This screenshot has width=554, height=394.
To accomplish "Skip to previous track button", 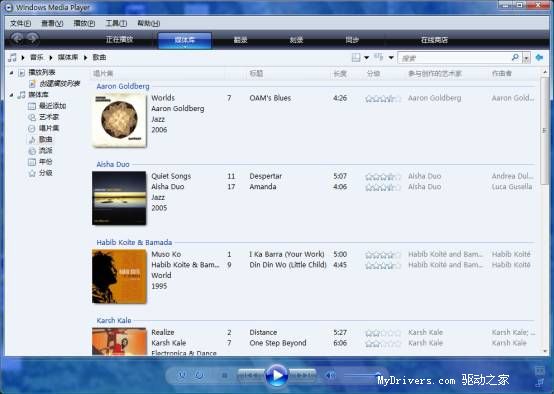I will pyautogui.click(x=251, y=375).
